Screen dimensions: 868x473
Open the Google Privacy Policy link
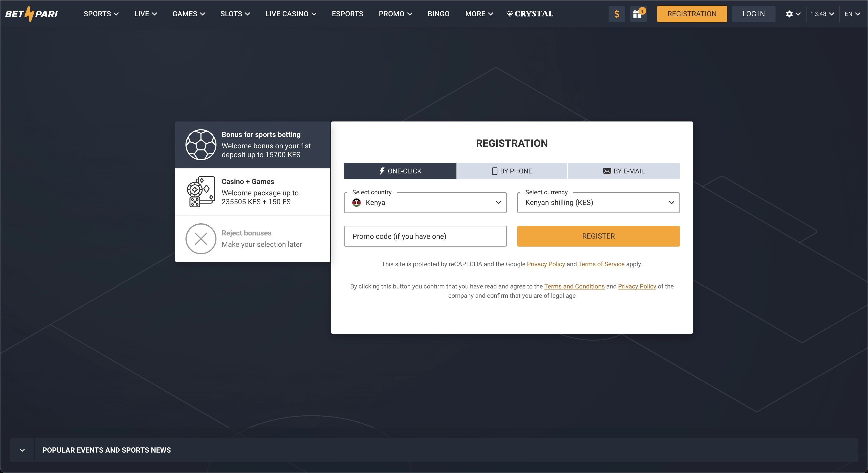pos(546,264)
